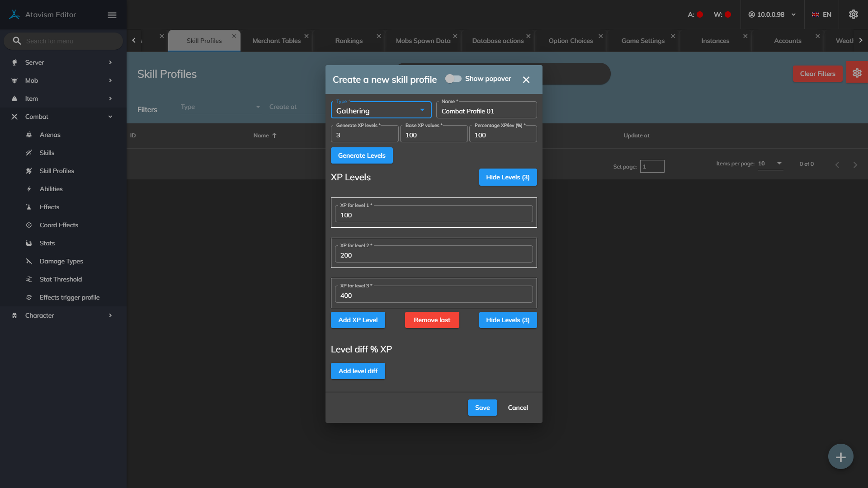
Task: Expand the Server menu section
Action: click(x=62, y=62)
